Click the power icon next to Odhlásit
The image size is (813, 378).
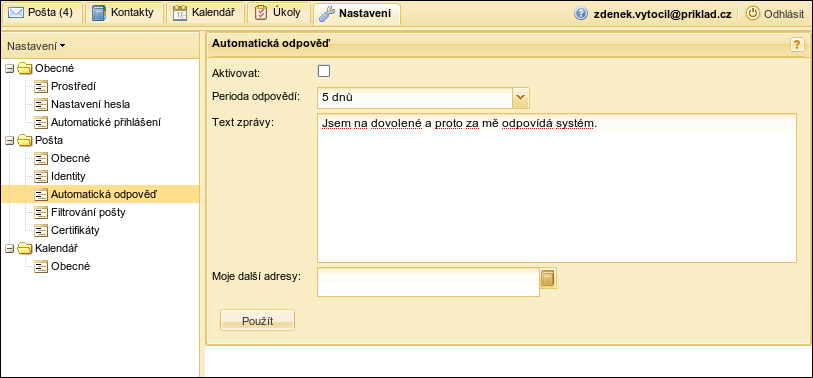coord(752,13)
